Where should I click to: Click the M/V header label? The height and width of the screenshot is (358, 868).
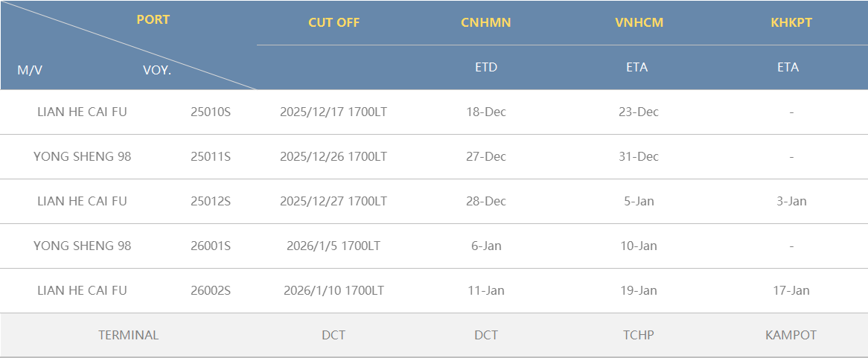pyautogui.click(x=30, y=71)
